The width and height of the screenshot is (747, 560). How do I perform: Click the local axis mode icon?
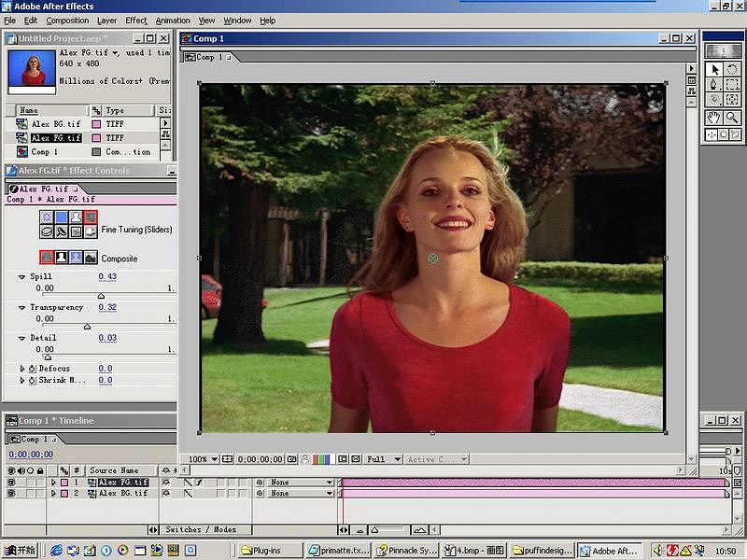click(712, 134)
